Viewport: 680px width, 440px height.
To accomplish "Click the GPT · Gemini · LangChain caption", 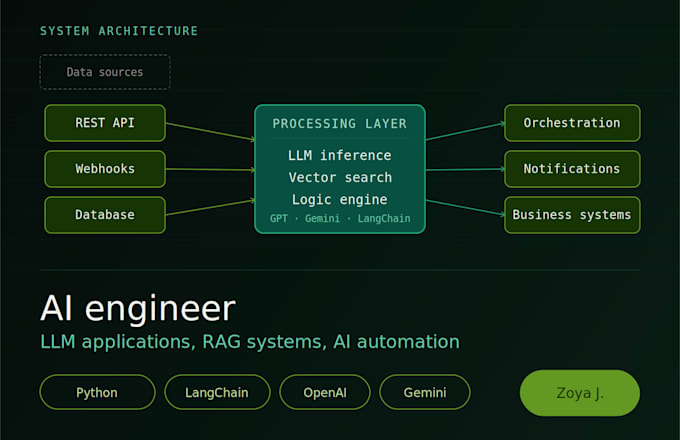I will pos(340,218).
